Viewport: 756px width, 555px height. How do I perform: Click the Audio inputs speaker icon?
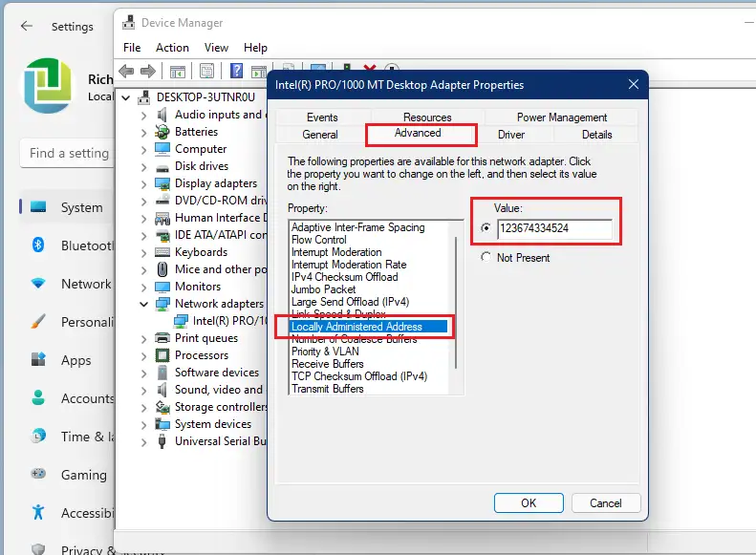[162, 115]
